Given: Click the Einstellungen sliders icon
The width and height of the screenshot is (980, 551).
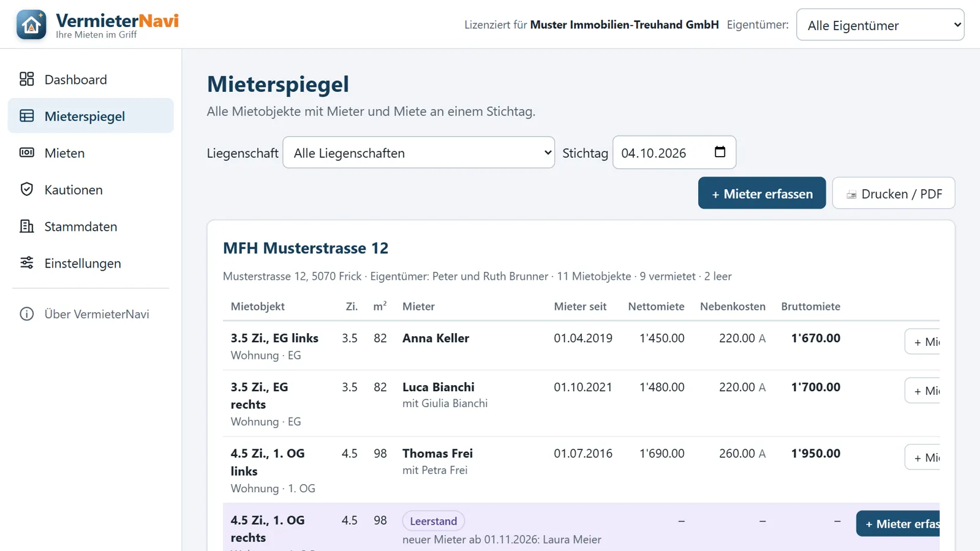Looking at the screenshot, I should click(26, 263).
